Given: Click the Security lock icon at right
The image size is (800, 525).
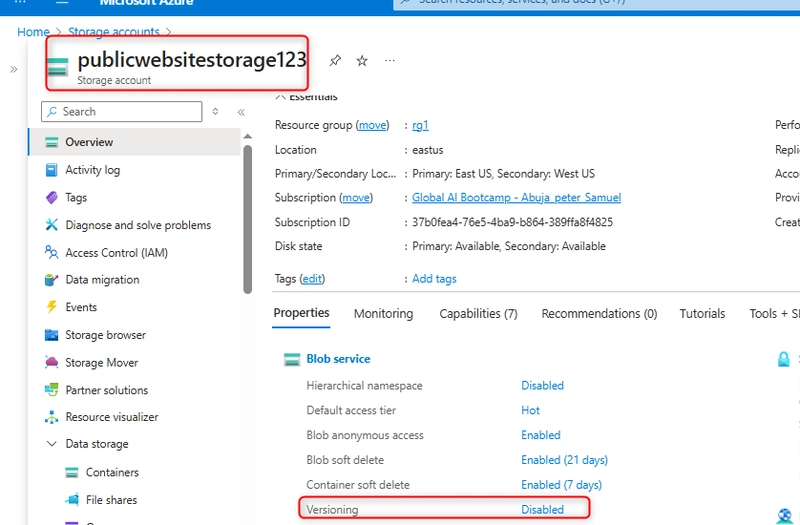Looking at the screenshot, I should (x=783, y=359).
